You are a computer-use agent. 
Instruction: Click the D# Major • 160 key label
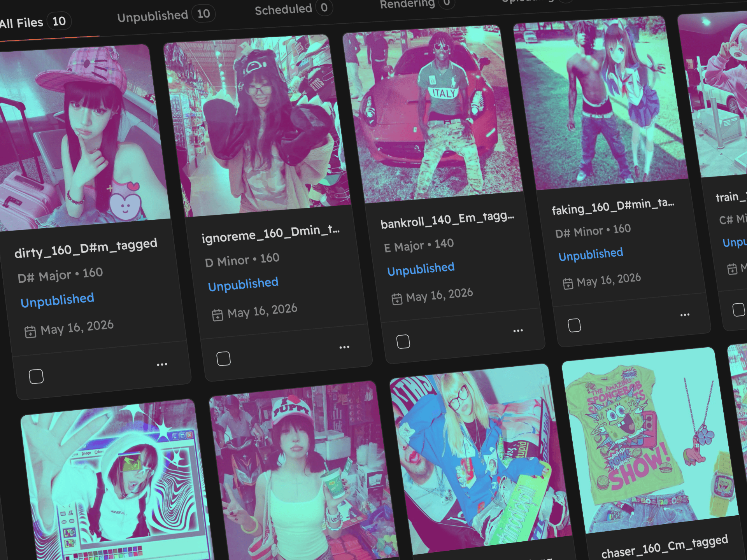click(x=60, y=275)
